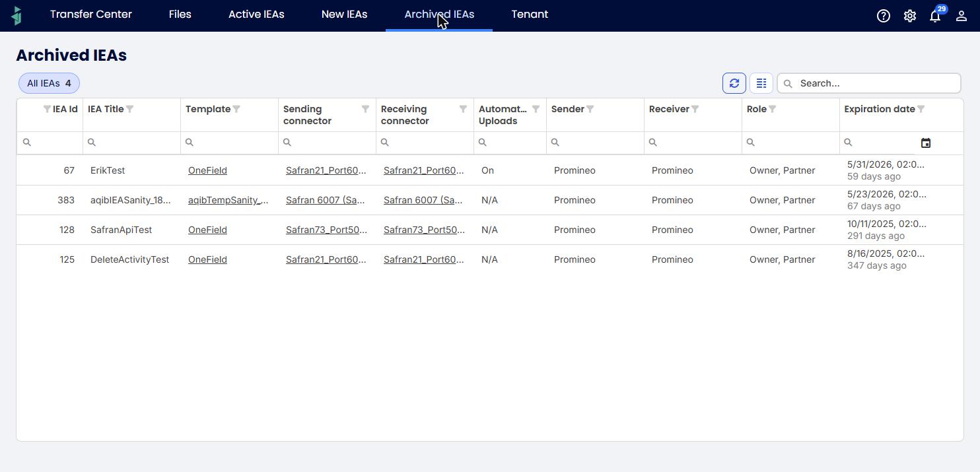Open the Tenant tab
The height and width of the screenshot is (472, 980).
click(x=530, y=15)
